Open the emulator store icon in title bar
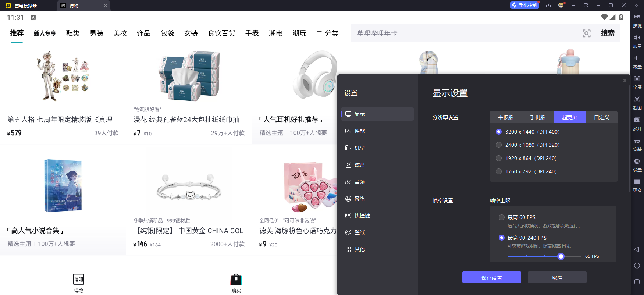 (548, 5)
